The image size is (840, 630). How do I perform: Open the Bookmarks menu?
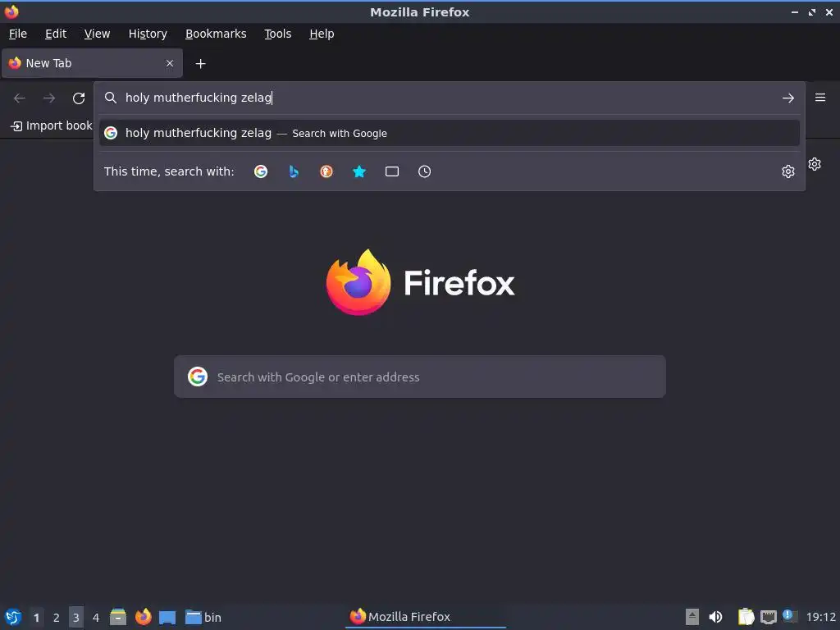pos(216,34)
